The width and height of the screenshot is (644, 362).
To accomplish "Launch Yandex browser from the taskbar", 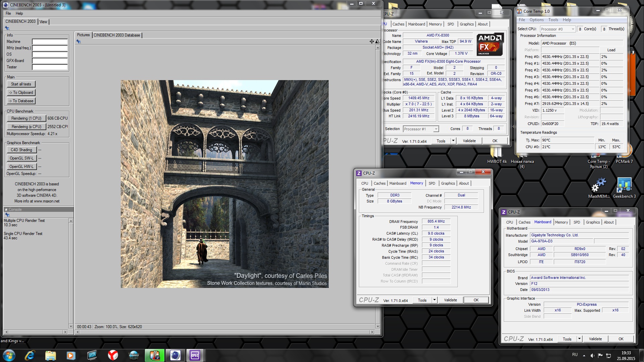I will click(113, 355).
